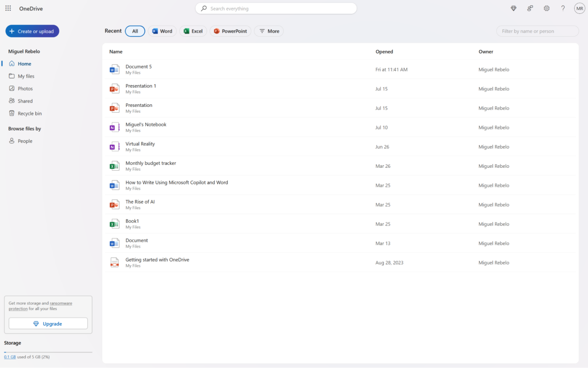This screenshot has height=368, width=588.
Task: Click the Create or upload button
Action: (x=32, y=31)
